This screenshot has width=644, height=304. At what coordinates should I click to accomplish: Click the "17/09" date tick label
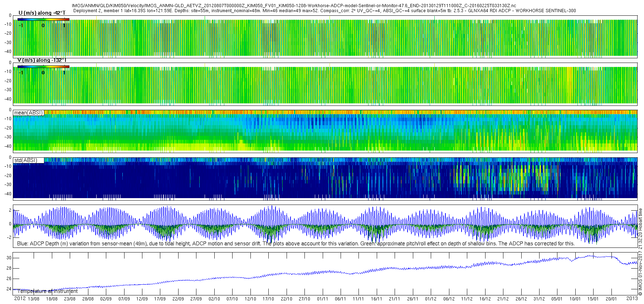point(160,299)
